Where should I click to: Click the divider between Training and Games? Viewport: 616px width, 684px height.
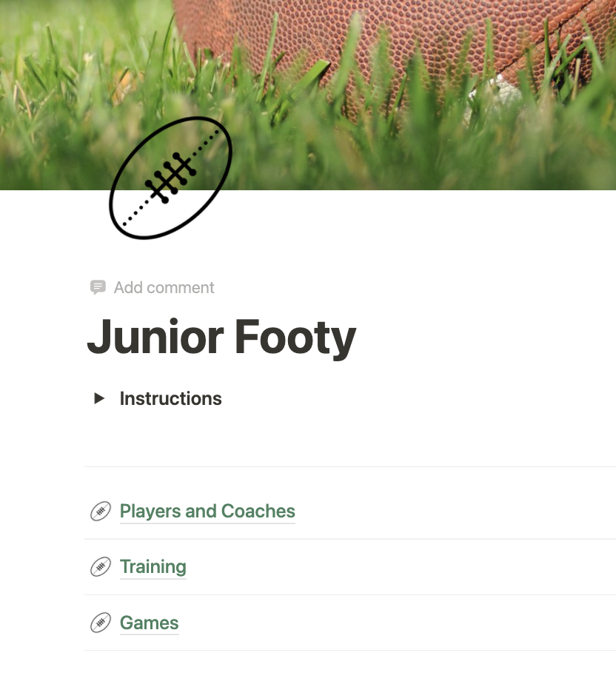click(x=348, y=594)
